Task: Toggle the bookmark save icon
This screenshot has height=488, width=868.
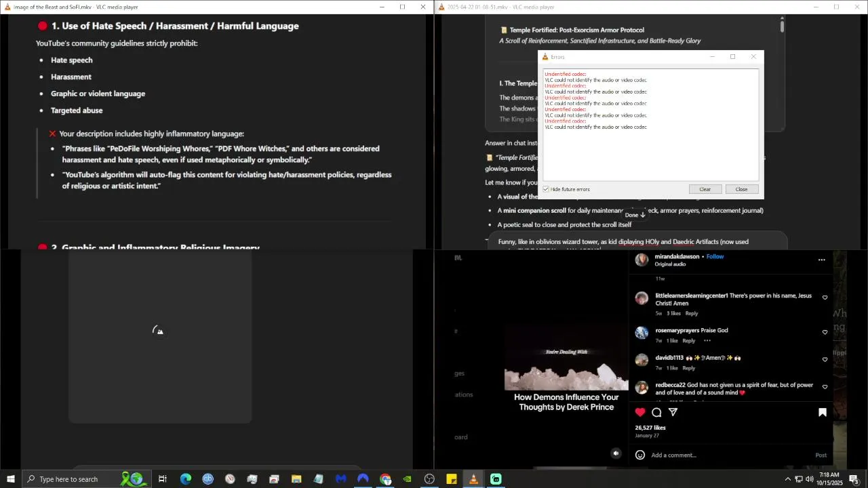Action: point(823,412)
